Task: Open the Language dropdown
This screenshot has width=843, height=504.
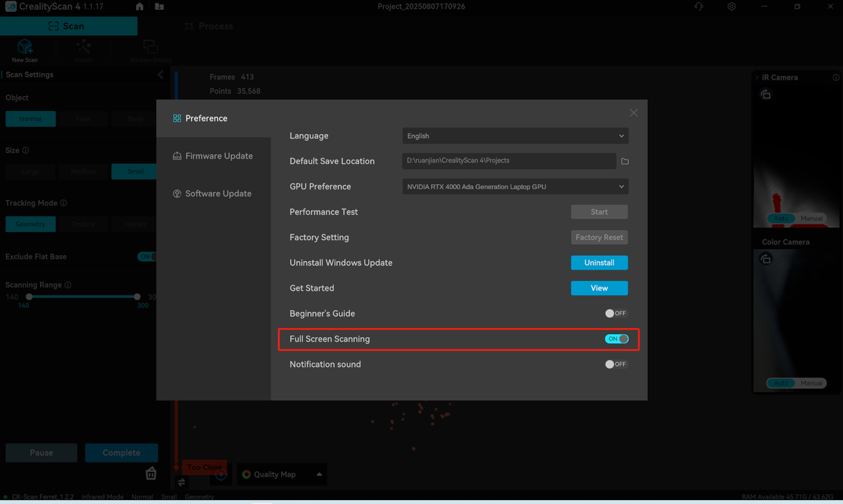Action: pos(515,136)
